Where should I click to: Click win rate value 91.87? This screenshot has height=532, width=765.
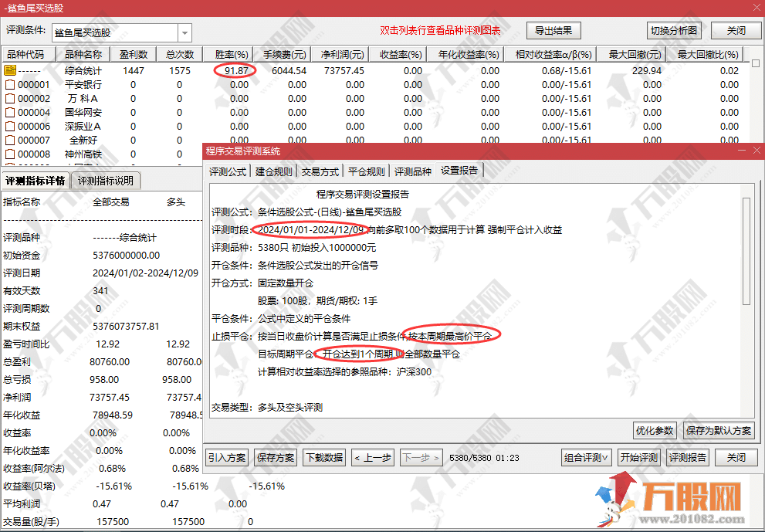pos(236,71)
